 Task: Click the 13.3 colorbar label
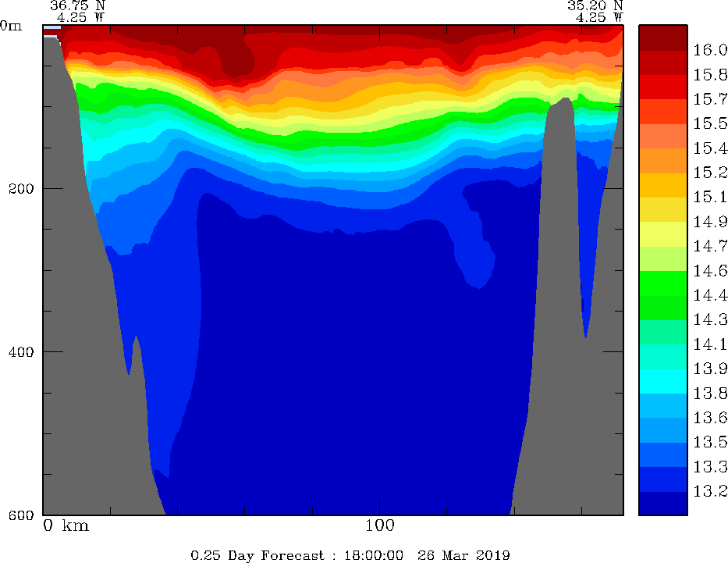(x=710, y=467)
